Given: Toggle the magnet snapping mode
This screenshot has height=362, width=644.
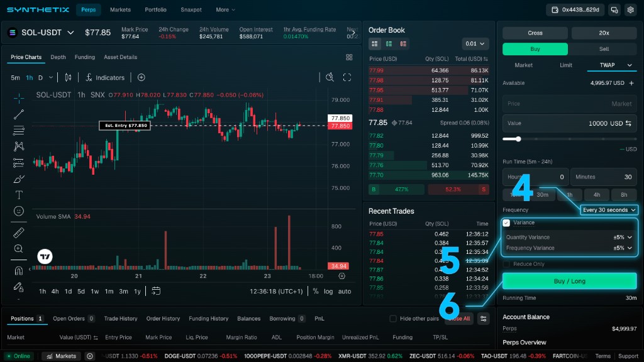Looking at the screenshot, I should pos(18,270).
